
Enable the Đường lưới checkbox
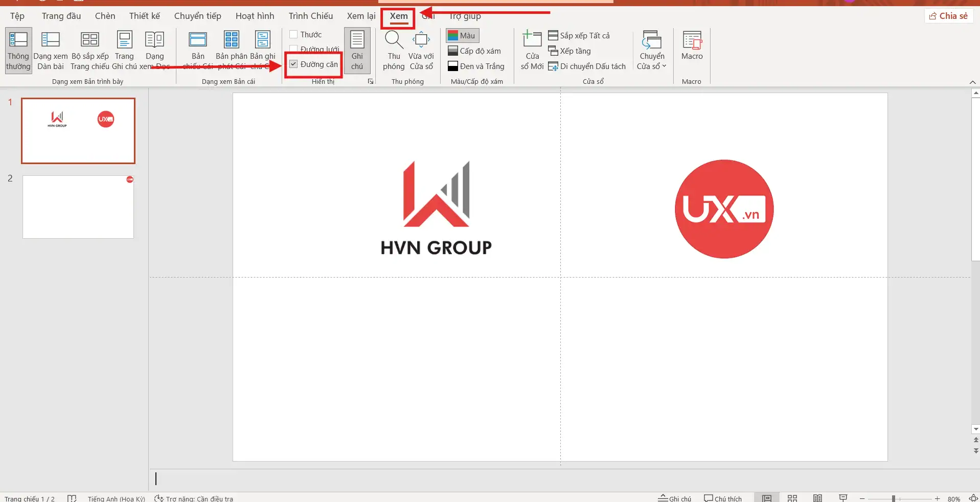[293, 49]
